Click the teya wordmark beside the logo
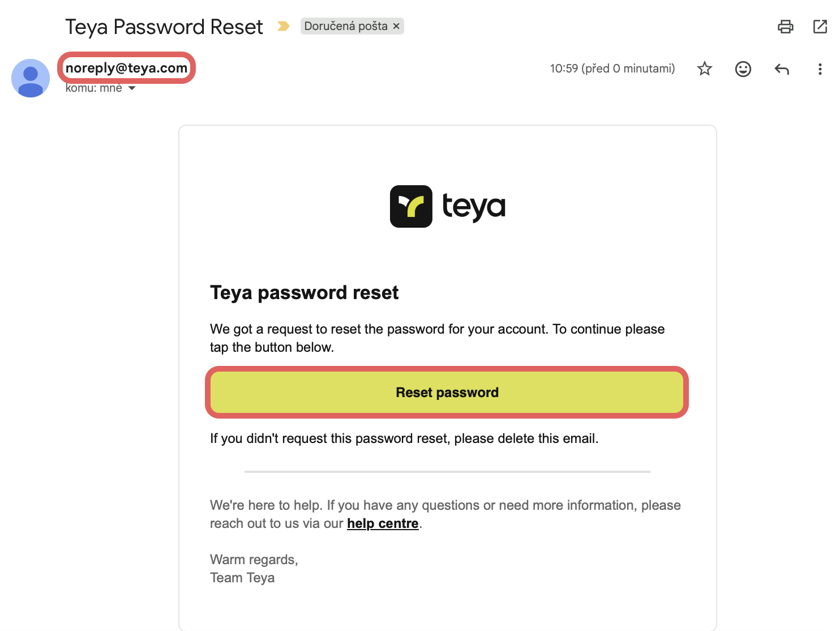This screenshot has height=631, width=840. [473, 207]
